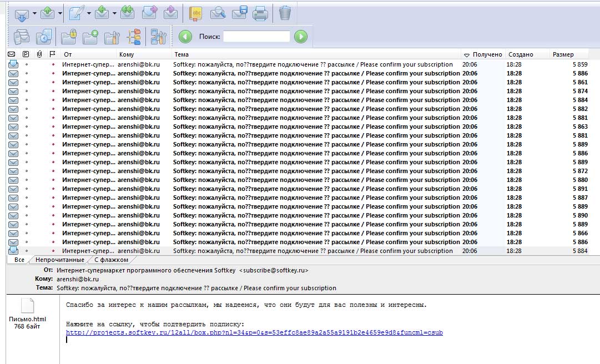Viewport: 600px width, 364px height.
Task: Forward the selected message
Action: pos(150,13)
